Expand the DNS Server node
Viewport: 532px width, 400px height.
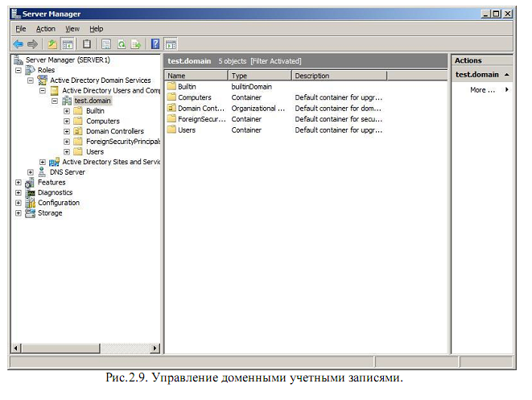pos(31,172)
